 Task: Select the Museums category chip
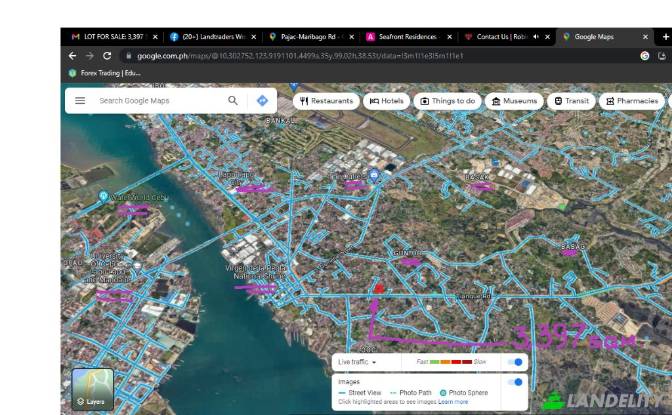[x=513, y=101]
